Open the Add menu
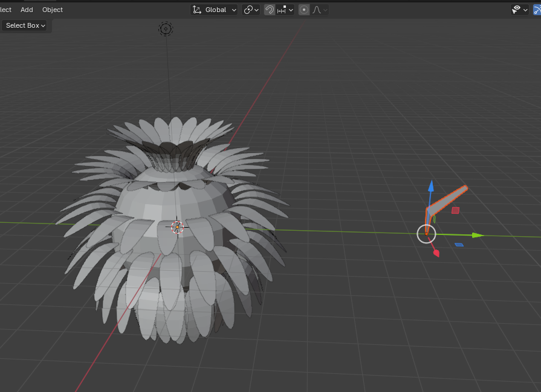541x392 pixels. [27, 10]
